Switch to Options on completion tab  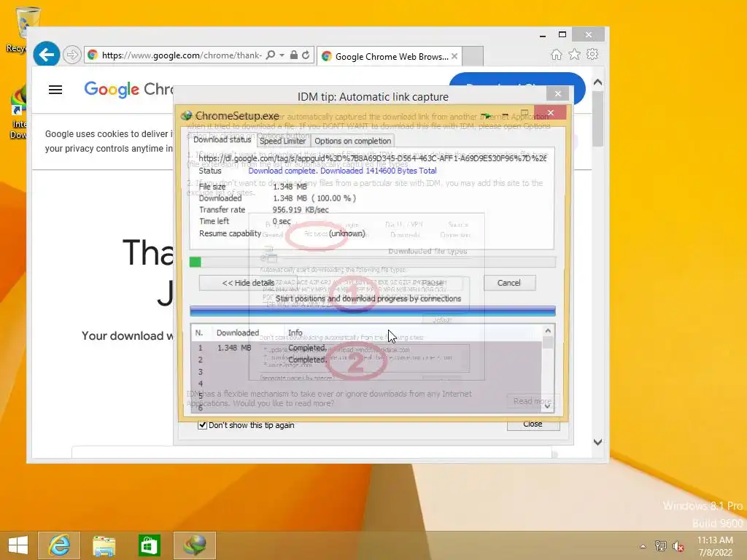pyautogui.click(x=352, y=141)
